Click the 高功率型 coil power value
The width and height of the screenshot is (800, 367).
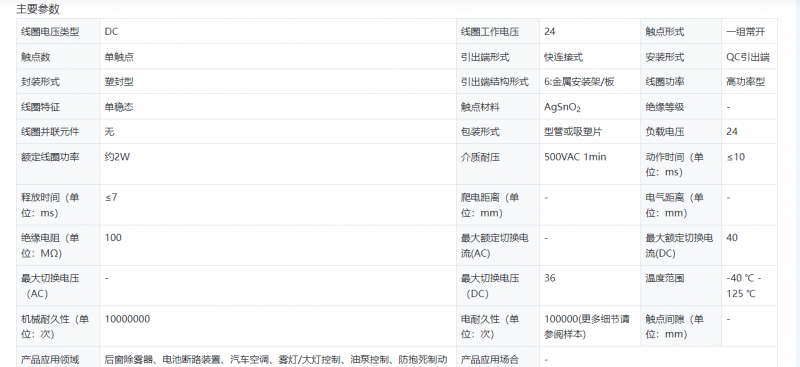click(745, 82)
